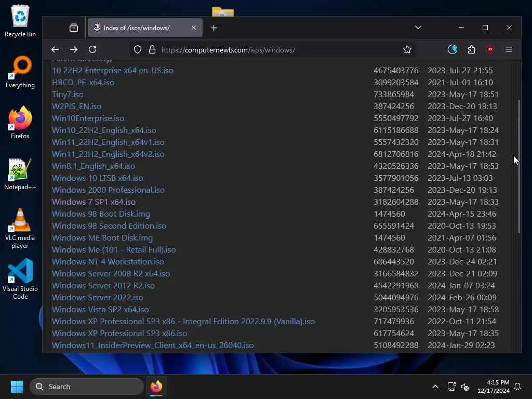Open the Firefox View button
The width and height of the screenshot is (532, 399).
click(74, 28)
